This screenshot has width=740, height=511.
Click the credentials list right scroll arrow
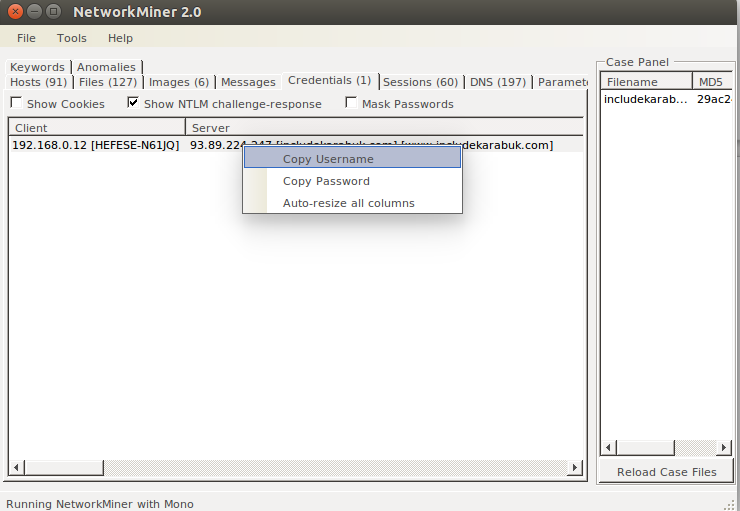(x=574, y=468)
